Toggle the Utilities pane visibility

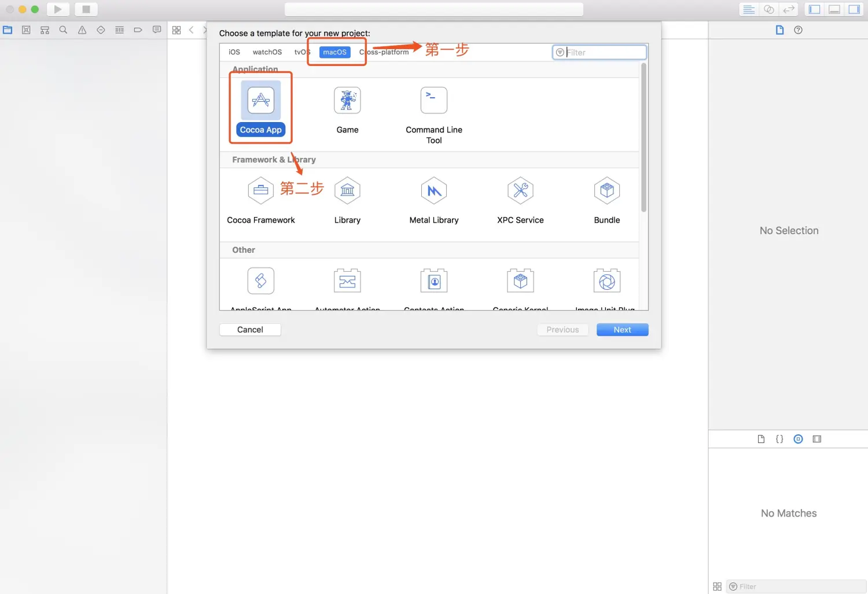tap(854, 9)
